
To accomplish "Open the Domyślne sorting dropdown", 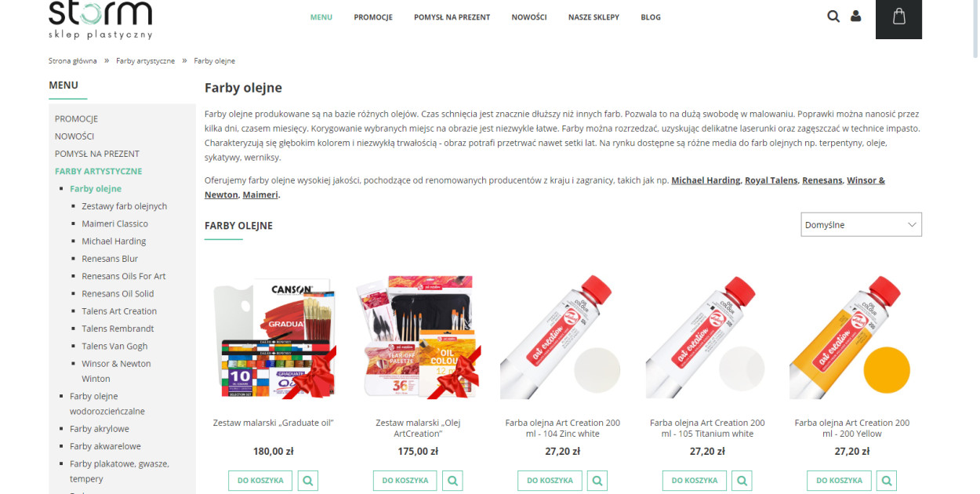I will [861, 224].
